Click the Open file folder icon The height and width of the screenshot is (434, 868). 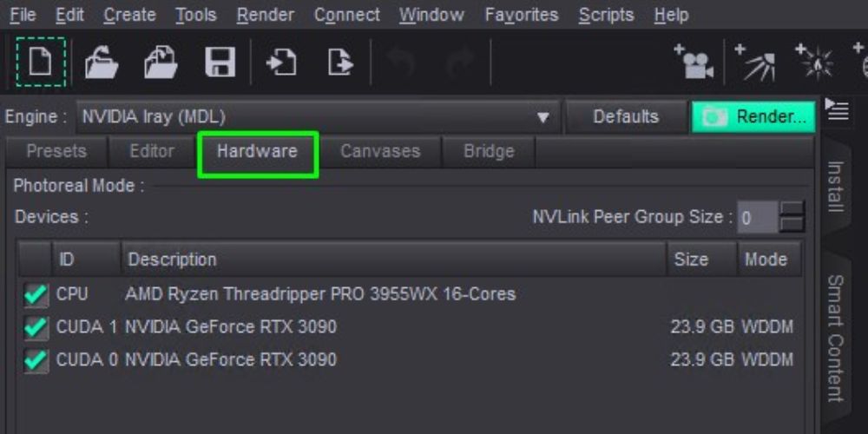click(102, 62)
